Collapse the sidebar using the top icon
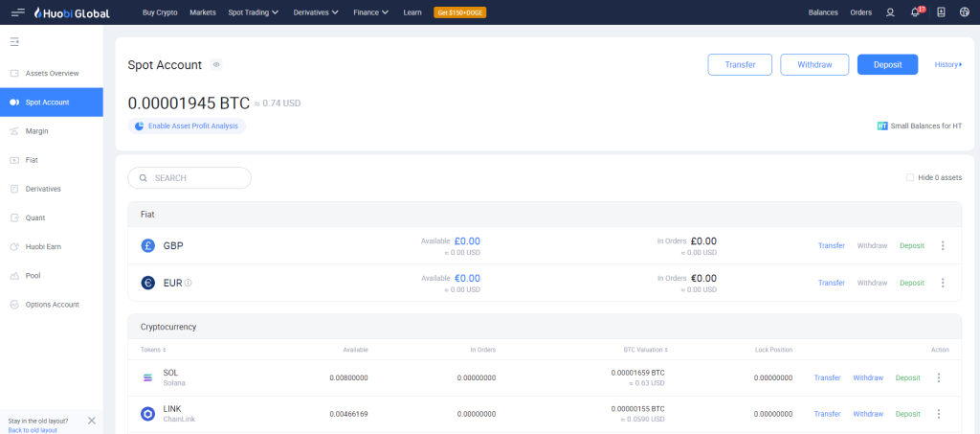The image size is (980, 434). 15,42
